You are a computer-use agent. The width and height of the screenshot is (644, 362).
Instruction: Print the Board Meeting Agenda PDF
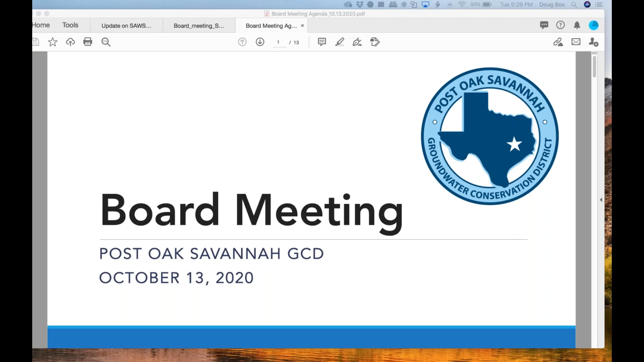(88, 42)
